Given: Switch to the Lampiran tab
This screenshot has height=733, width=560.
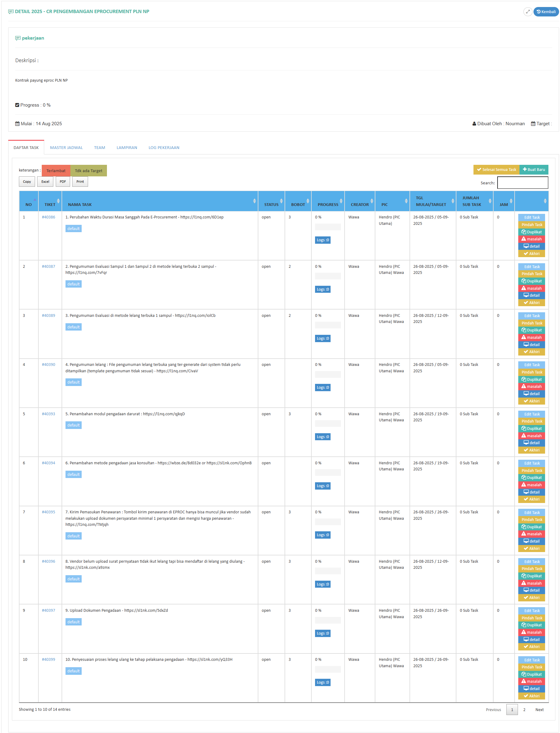Looking at the screenshot, I should [x=127, y=148].
